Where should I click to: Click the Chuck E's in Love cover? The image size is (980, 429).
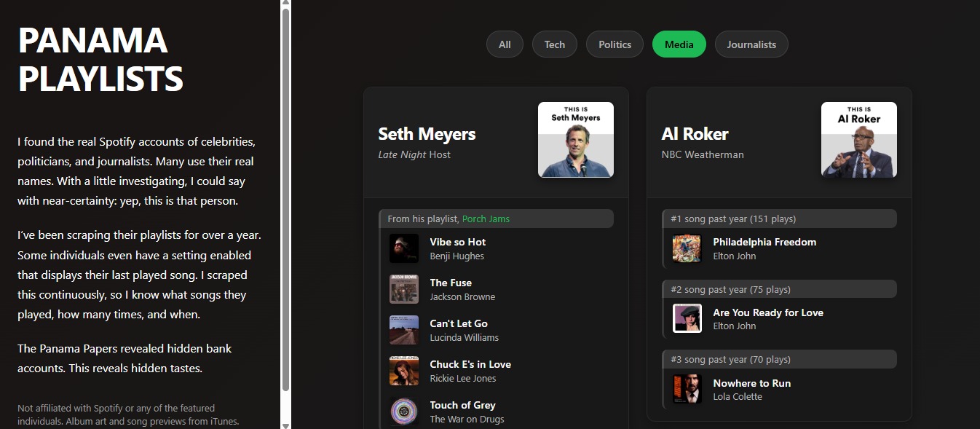coord(404,371)
